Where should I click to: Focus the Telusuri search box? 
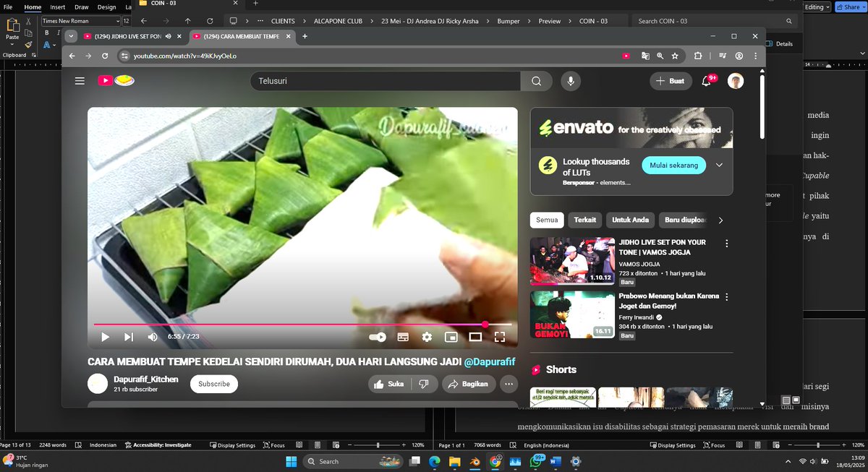tap(386, 81)
